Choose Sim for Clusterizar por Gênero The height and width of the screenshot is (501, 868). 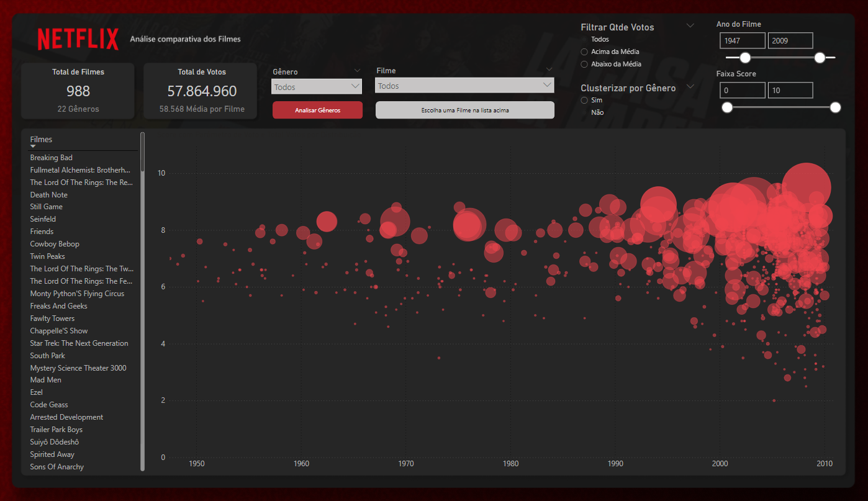tap(584, 100)
